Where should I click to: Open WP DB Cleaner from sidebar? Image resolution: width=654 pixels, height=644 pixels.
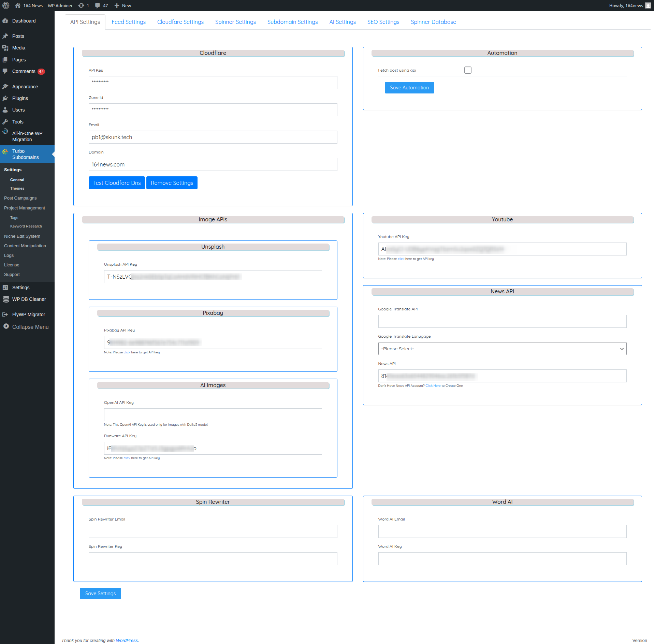point(29,299)
